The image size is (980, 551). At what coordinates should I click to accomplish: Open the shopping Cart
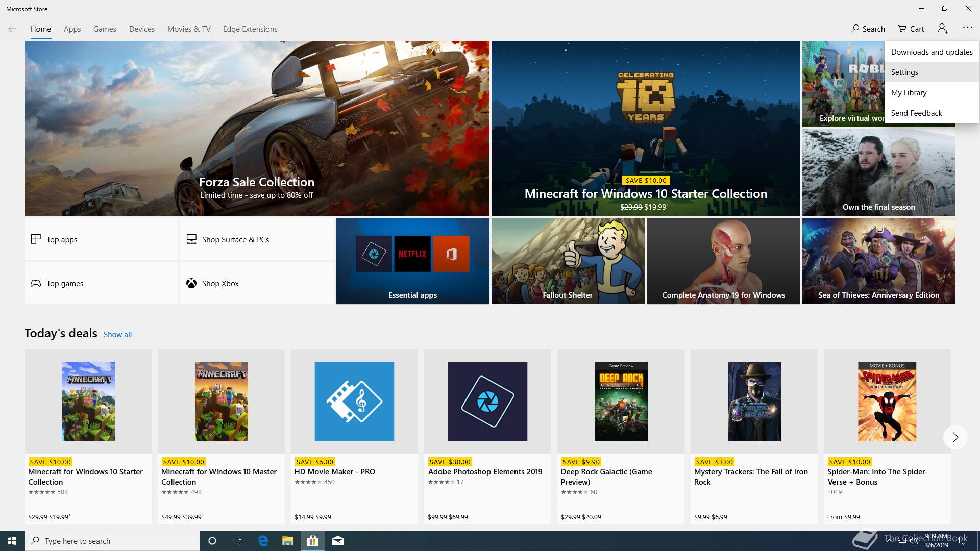pyautogui.click(x=911, y=29)
